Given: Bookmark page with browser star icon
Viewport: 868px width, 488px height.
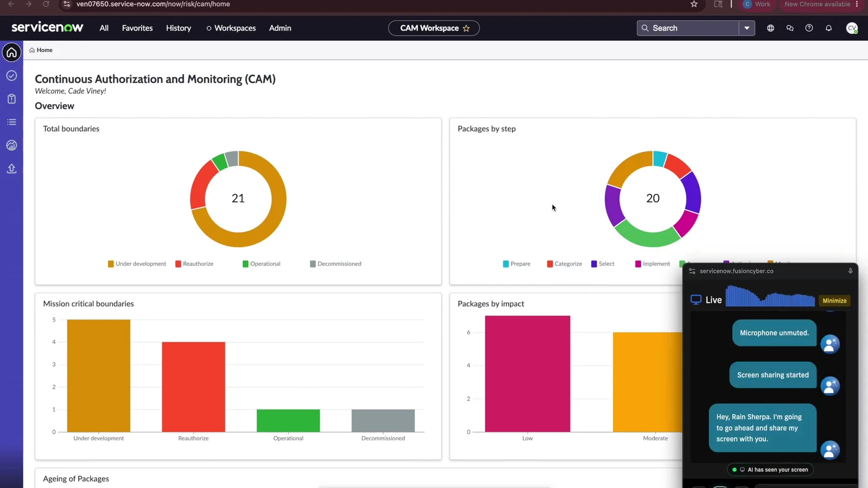Looking at the screenshot, I should tap(694, 4).
